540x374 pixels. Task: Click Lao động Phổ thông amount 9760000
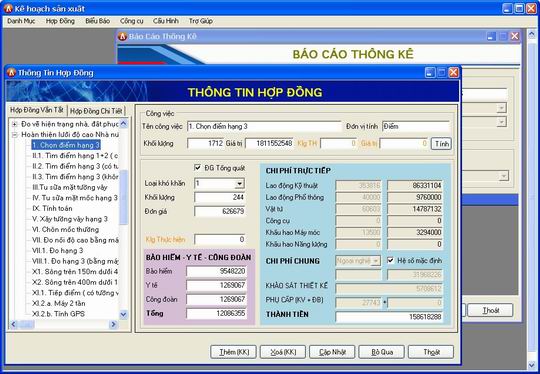tap(415, 197)
